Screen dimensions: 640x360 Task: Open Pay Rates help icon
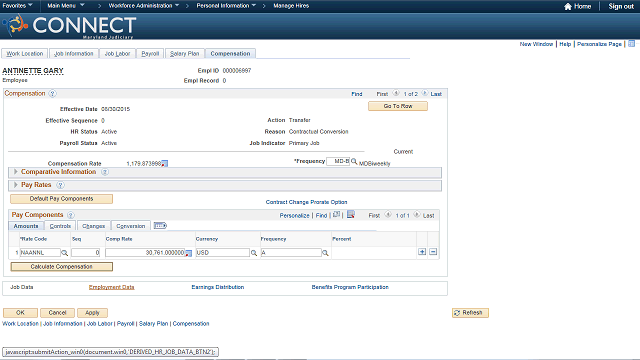60,185
